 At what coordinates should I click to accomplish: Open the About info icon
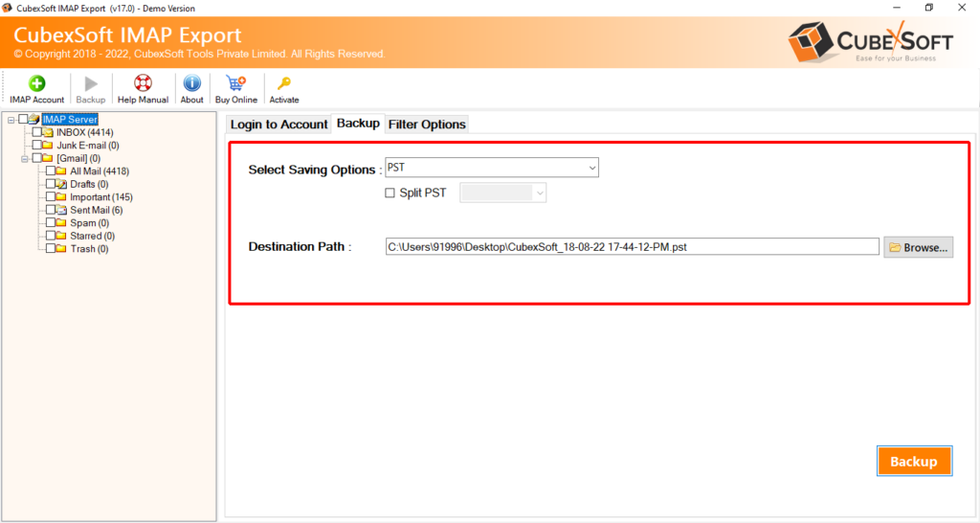(x=191, y=83)
